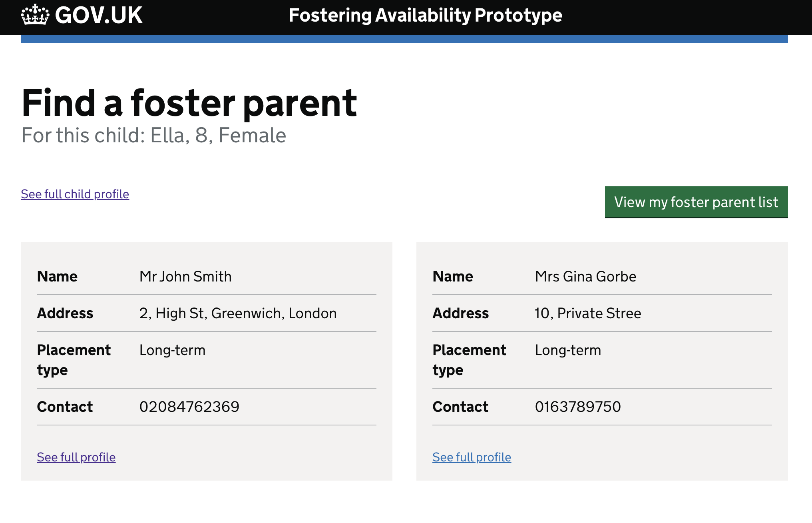The image size is (812, 523).
Task: Click contact number 02084762369
Action: (189, 407)
